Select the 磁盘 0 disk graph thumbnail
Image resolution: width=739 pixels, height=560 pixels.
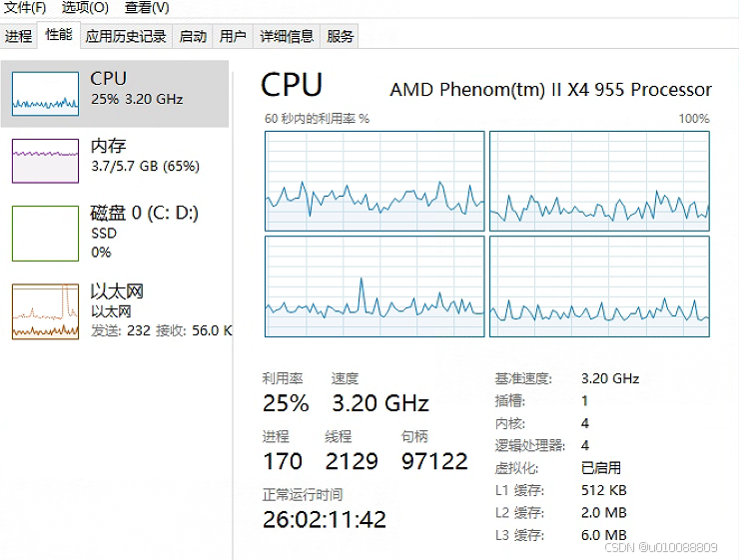(45, 234)
